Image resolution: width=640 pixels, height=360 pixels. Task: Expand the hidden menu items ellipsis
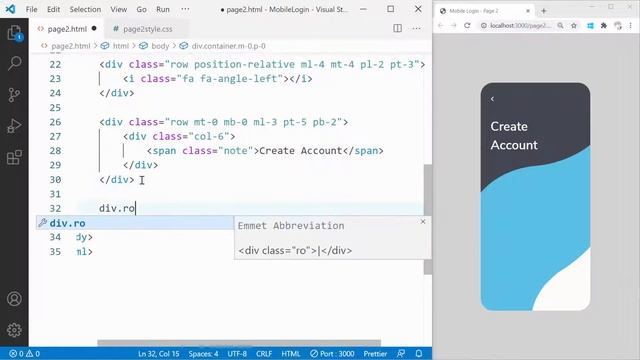[185, 9]
